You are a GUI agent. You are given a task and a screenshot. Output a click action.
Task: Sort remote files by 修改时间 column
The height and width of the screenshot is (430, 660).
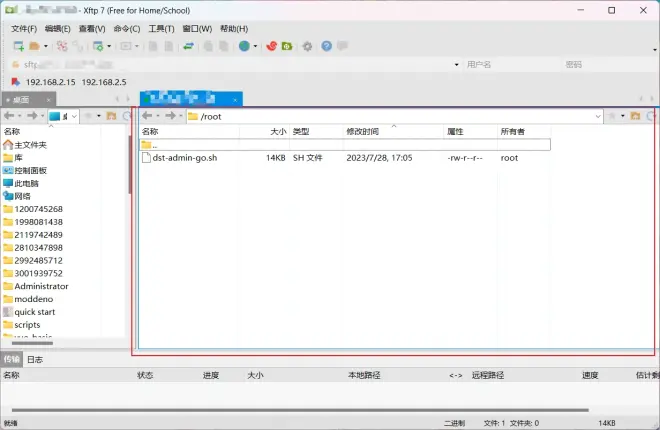coord(394,132)
